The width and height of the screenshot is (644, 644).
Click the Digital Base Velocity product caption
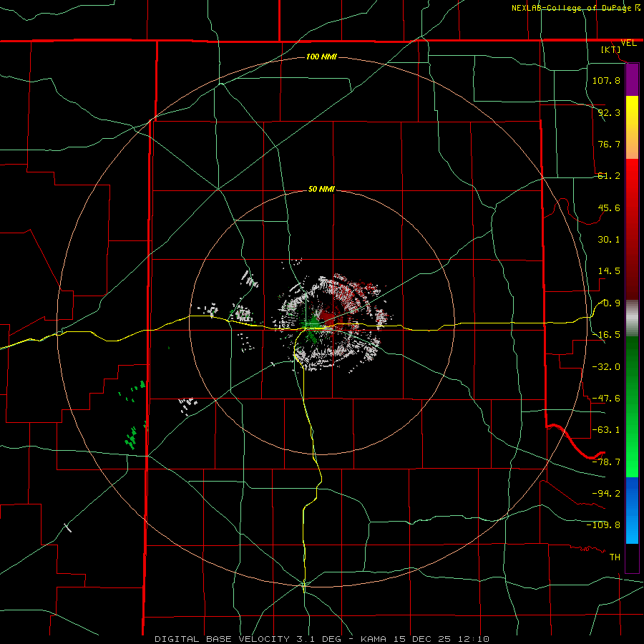tap(321, 639)
